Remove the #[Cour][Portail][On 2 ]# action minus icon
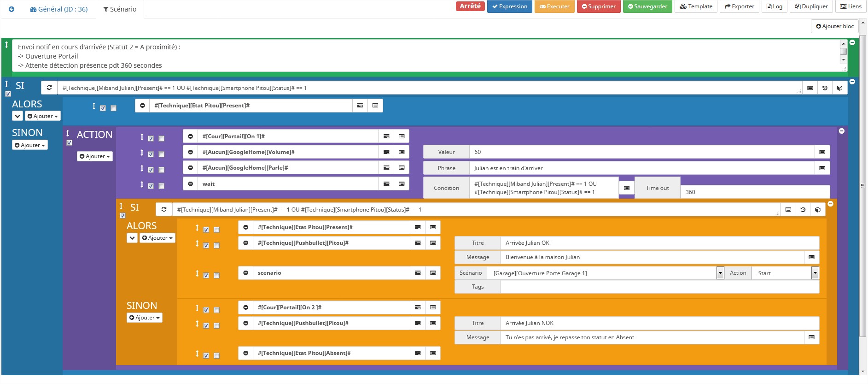 [x=245, y=307]
